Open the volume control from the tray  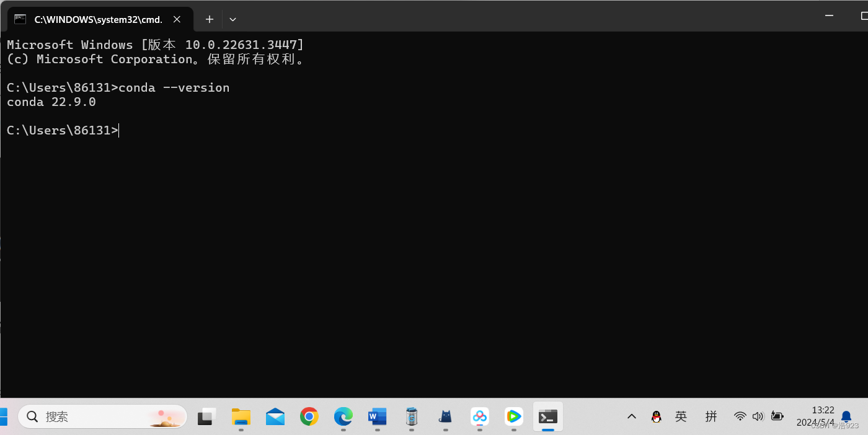point(758,416)
